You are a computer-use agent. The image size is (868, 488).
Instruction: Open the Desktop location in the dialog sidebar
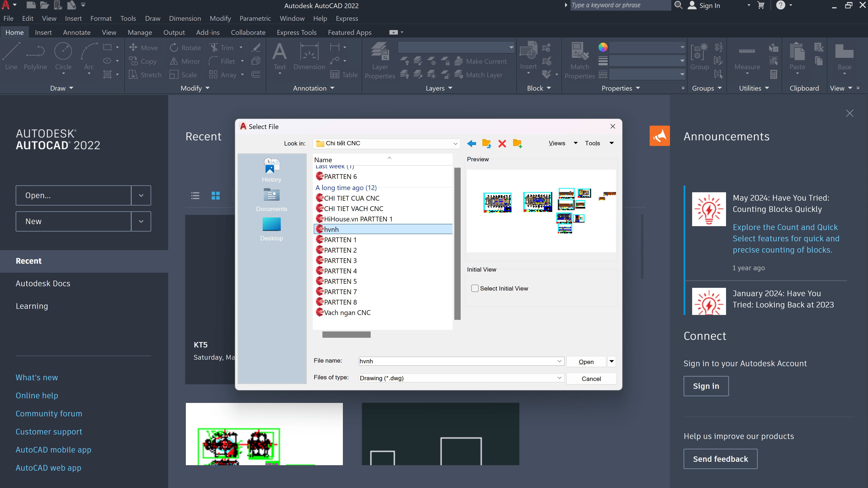(271, 229)
